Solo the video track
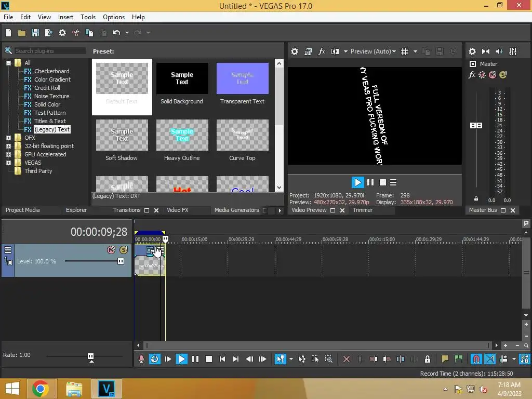The height and width of the screenshot is (399, 532). pos(124,250)
